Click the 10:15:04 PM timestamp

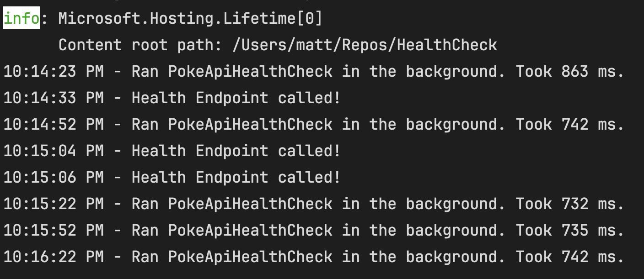pos(54,151)
